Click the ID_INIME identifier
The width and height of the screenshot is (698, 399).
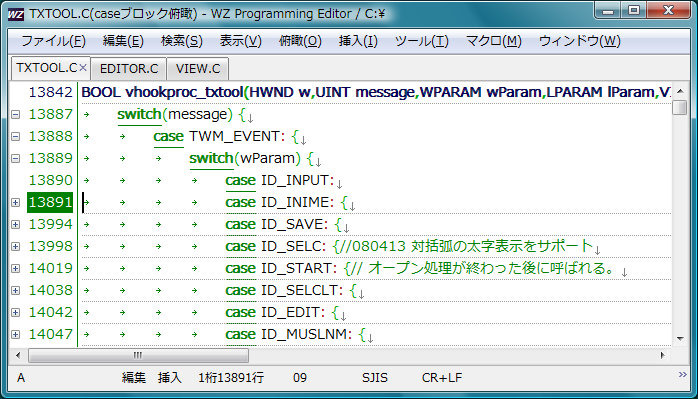295,202
